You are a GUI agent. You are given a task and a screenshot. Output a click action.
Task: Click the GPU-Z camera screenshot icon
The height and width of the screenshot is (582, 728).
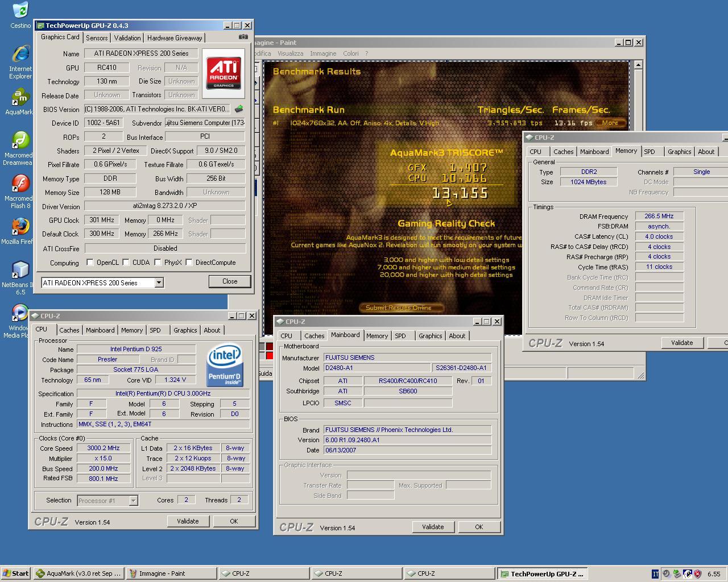pos(243,37)
